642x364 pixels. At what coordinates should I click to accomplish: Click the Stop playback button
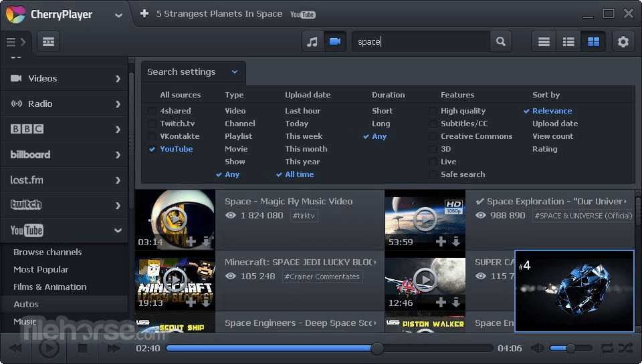[82, 349]
